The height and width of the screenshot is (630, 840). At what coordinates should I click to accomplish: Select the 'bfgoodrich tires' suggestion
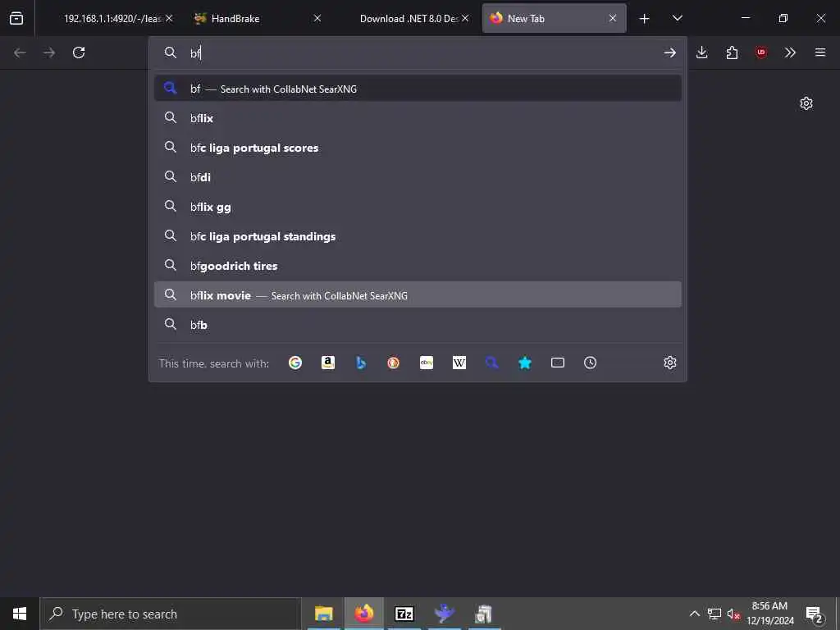click(418, 265)
